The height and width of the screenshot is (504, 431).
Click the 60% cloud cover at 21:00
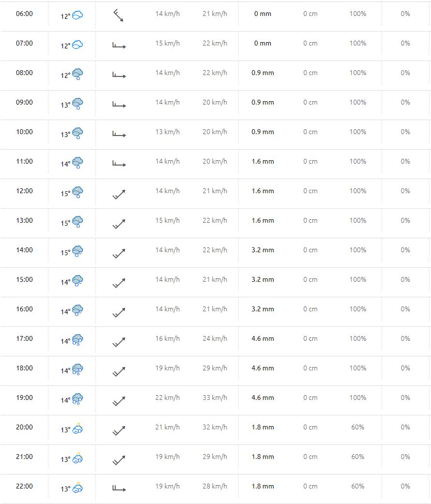(x=358, y=457)
